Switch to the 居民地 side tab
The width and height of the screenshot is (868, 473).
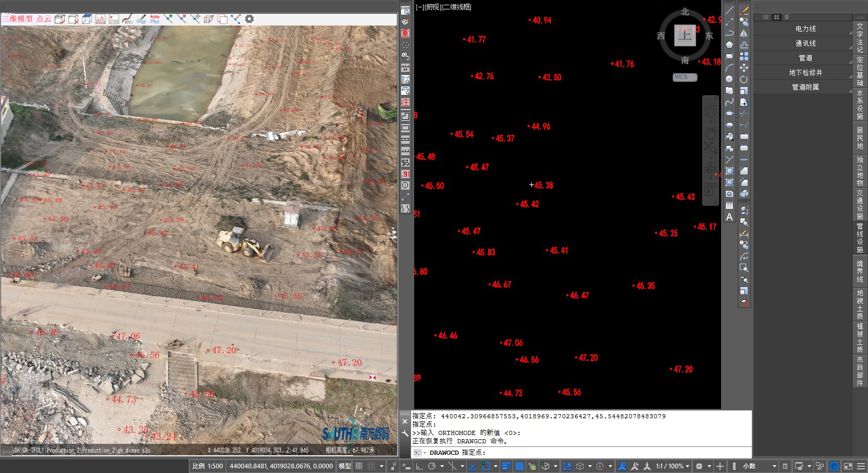[x=860, y=138]
